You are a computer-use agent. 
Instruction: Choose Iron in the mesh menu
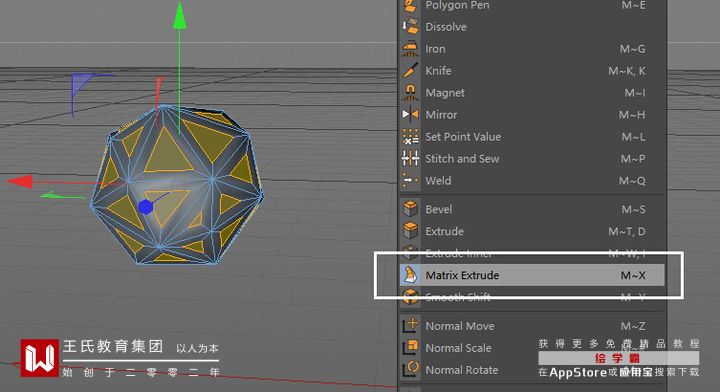click(x=533, y=49)
